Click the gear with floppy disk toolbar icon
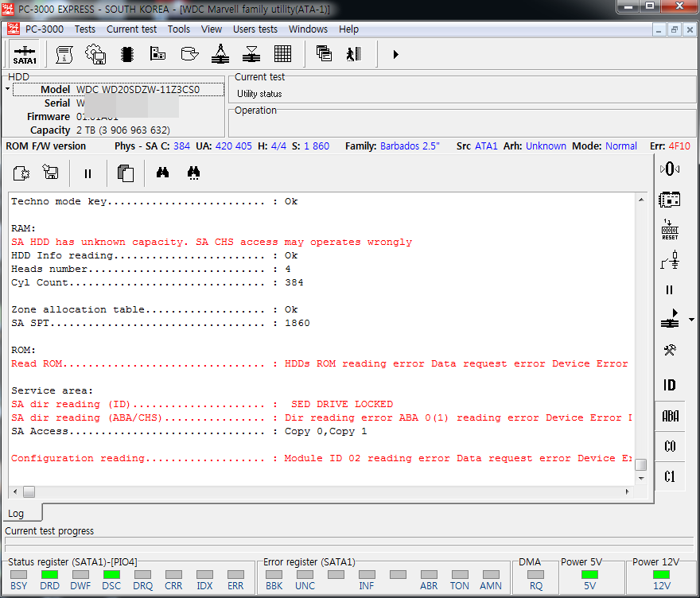The width and height of the screenshot is (700, 598). pos(95,54)
